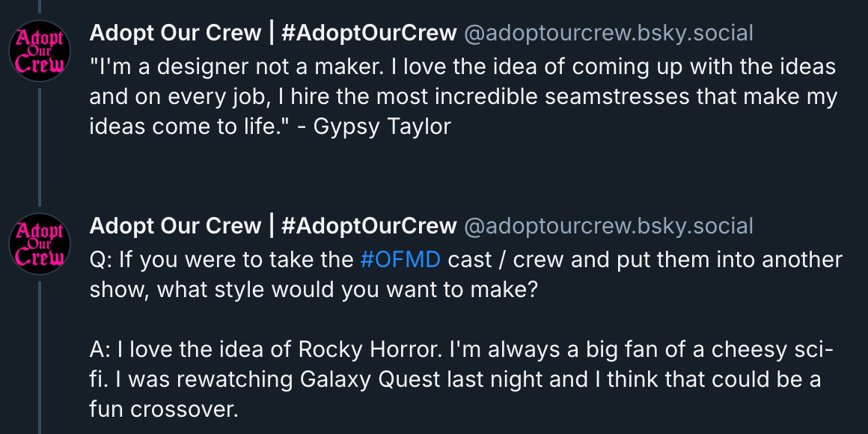
Task: Click the Adopt Our Crew avatar on the Gypsy Taylor quote post
Action: 39,51
